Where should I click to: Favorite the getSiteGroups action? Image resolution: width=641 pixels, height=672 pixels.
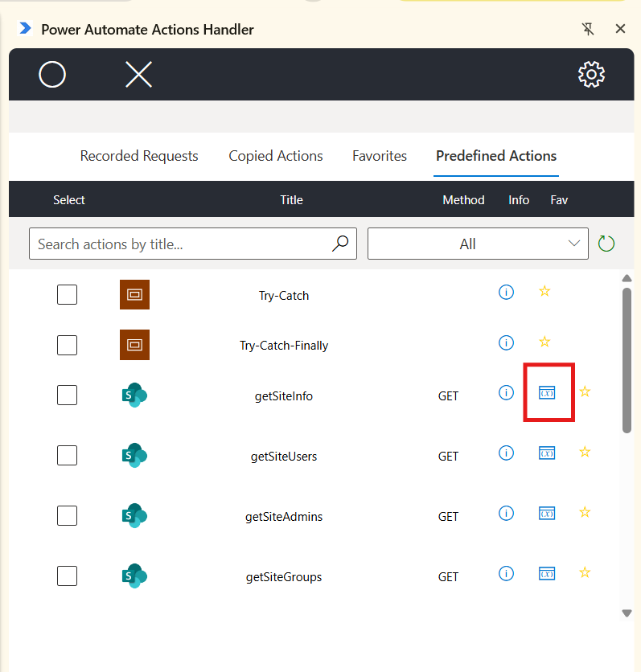(x=585, y=572)
